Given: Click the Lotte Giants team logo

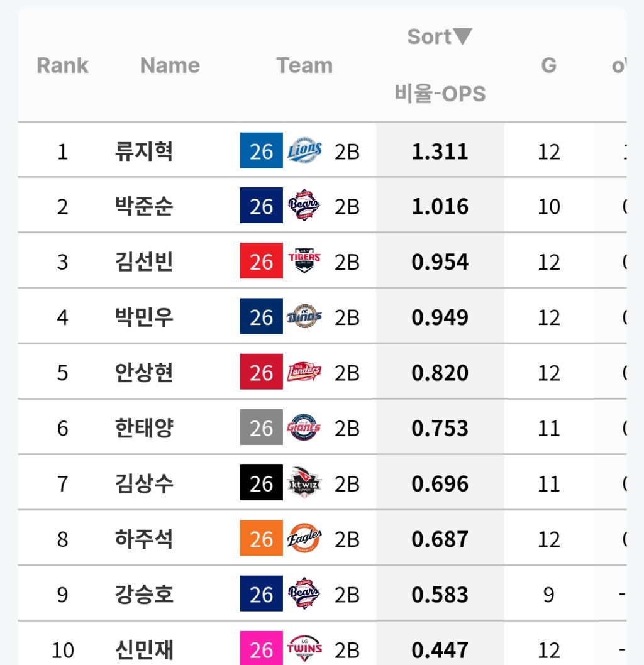Looking at the screenshot, I should (x=304, y=427).
